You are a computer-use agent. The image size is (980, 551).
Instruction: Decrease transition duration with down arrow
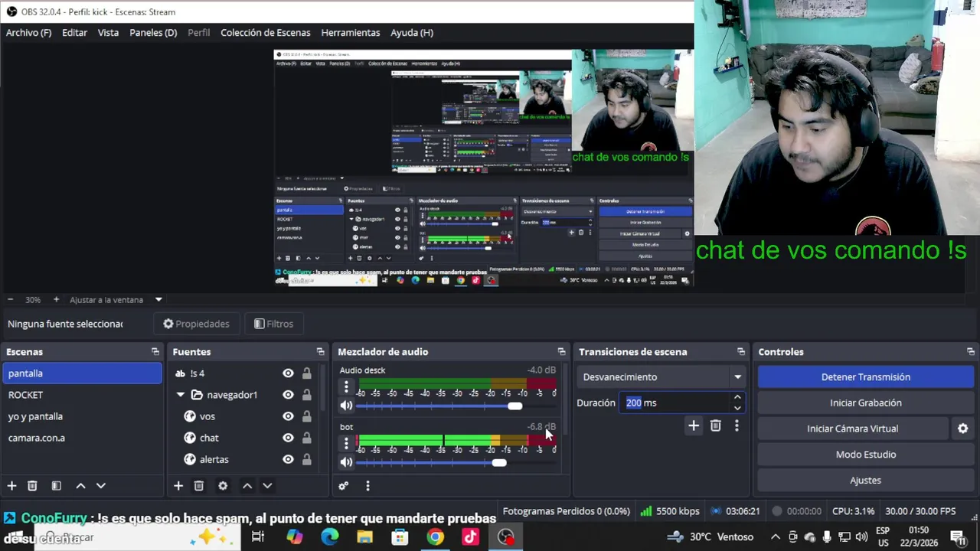(737, 408)
